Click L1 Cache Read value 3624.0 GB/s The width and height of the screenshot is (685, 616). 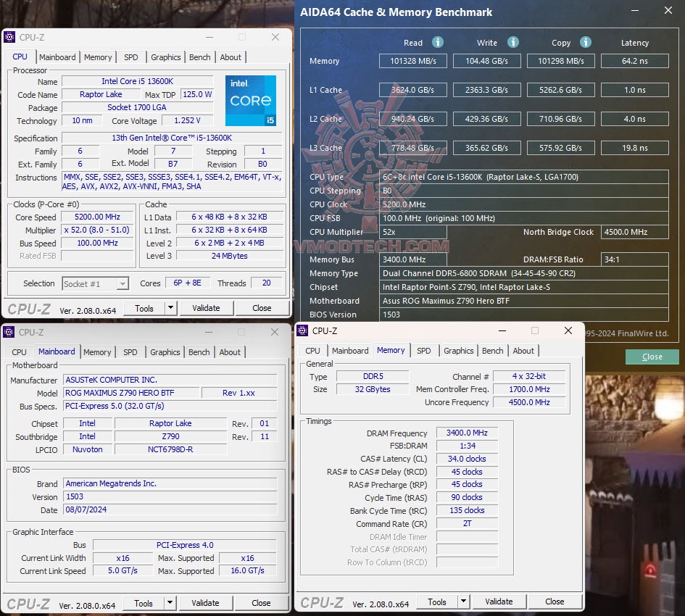[413, 90]
